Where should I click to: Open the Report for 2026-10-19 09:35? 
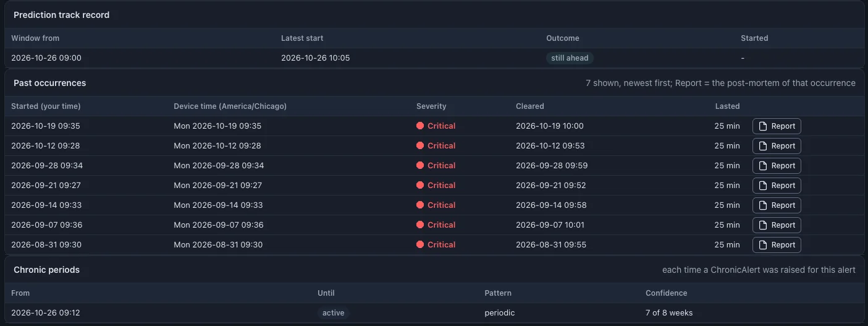pyautogui.click(x=777, y=126)
